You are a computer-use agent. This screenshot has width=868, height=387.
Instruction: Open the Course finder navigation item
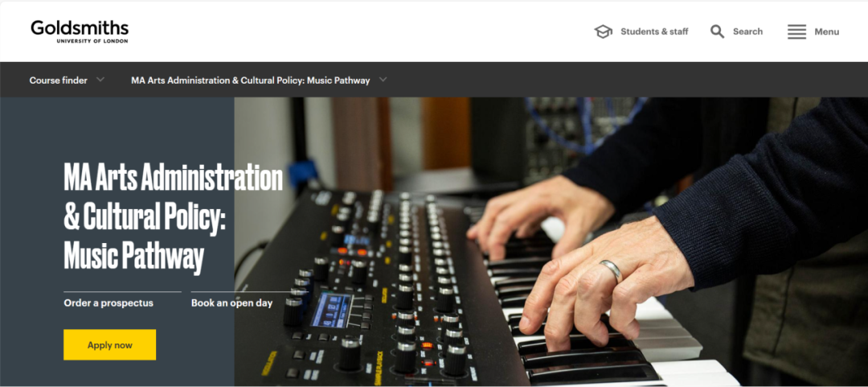[58, 80]
